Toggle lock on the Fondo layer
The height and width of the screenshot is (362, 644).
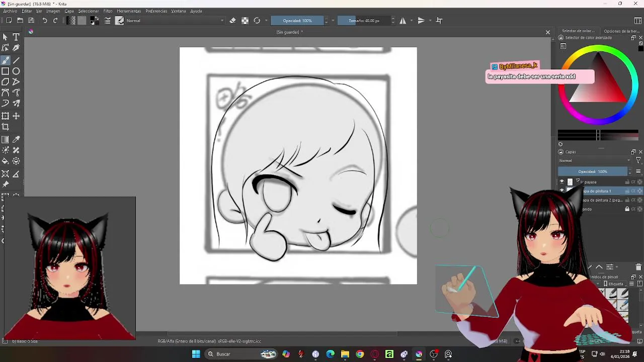627,209
